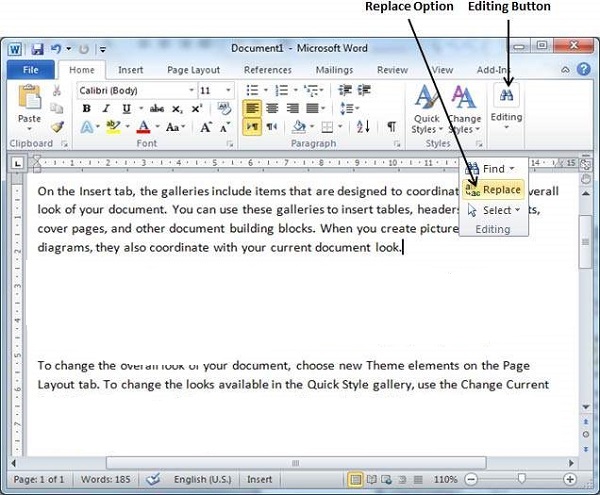The width and height of the screenshot is (600, 495).
Task: Apply superscript formatting
Action: tap(197, 109)
